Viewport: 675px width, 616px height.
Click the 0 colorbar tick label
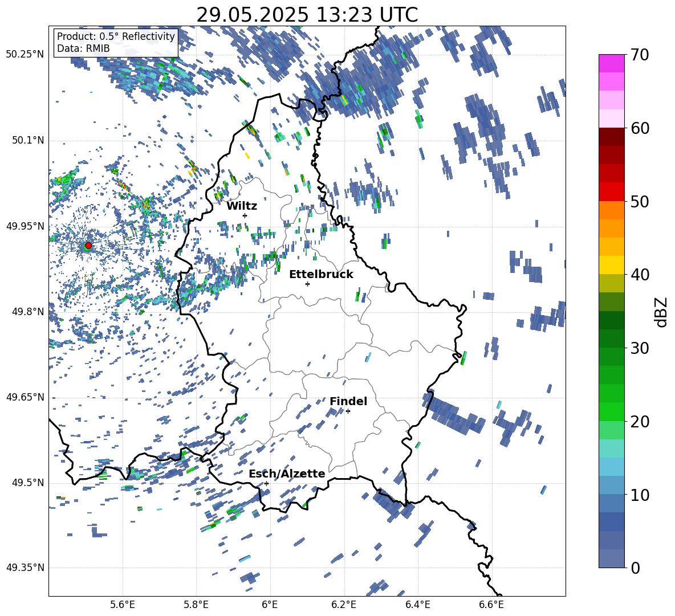pyautogui.click(x=635, y=568)
